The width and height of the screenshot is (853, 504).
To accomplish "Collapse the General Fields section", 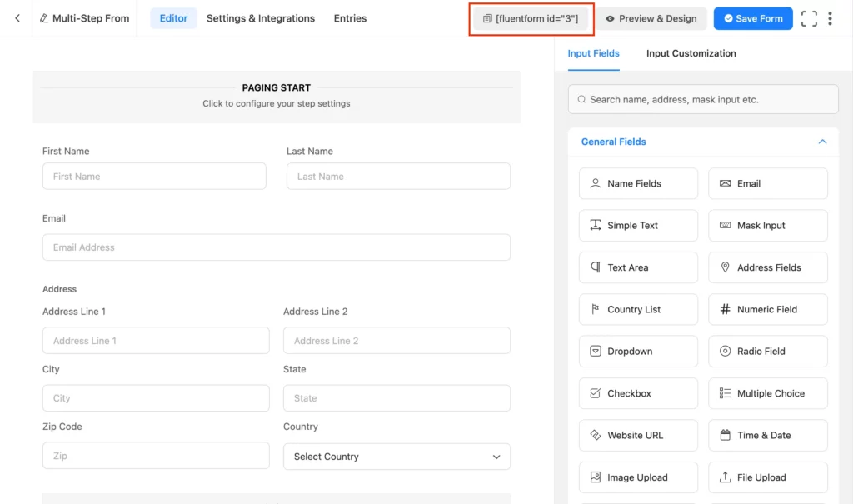I will pyautogui.click(x=823, y=142).
